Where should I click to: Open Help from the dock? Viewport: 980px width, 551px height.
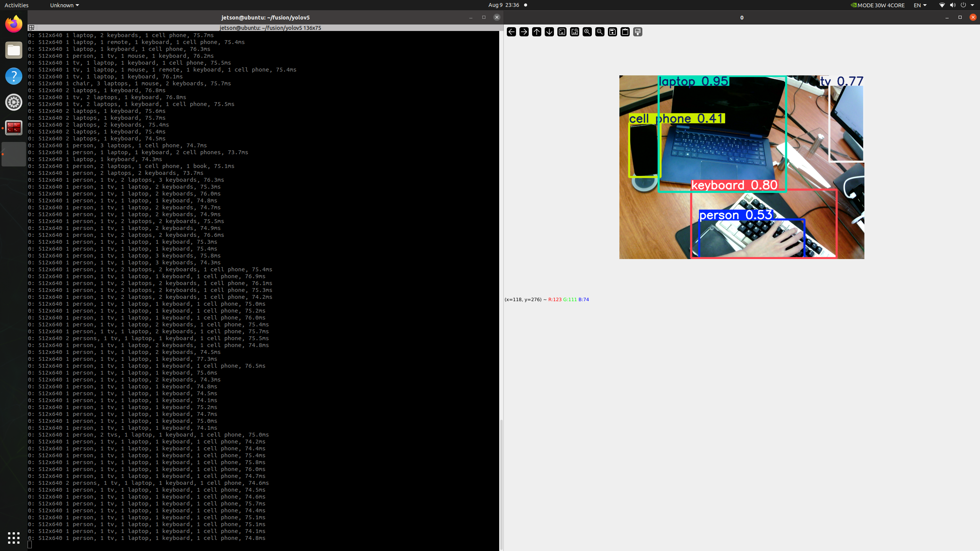14,76
